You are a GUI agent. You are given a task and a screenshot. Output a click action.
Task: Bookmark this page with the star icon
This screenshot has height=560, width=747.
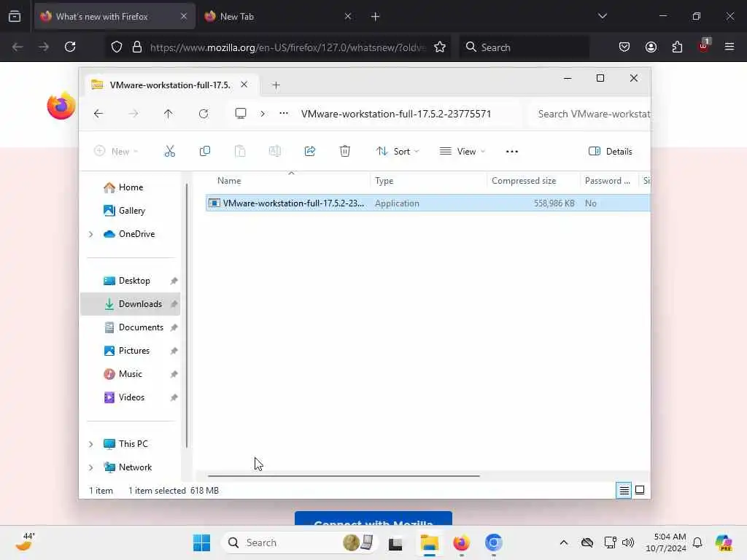click(x=440, y=47)
